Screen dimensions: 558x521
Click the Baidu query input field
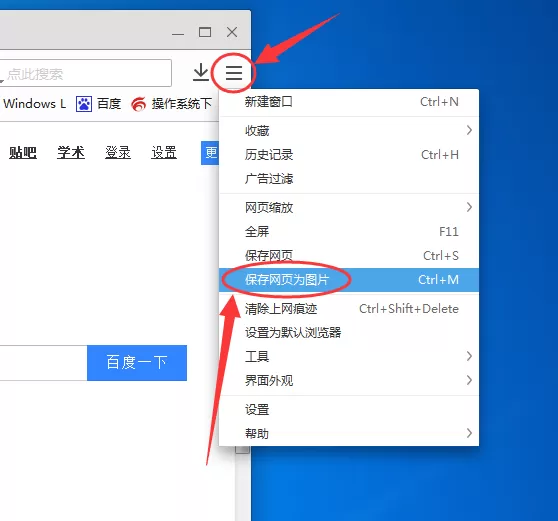click(43, 363)
